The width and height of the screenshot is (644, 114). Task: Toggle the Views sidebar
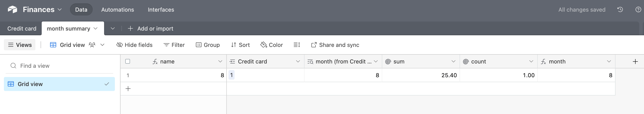point(20,45)
